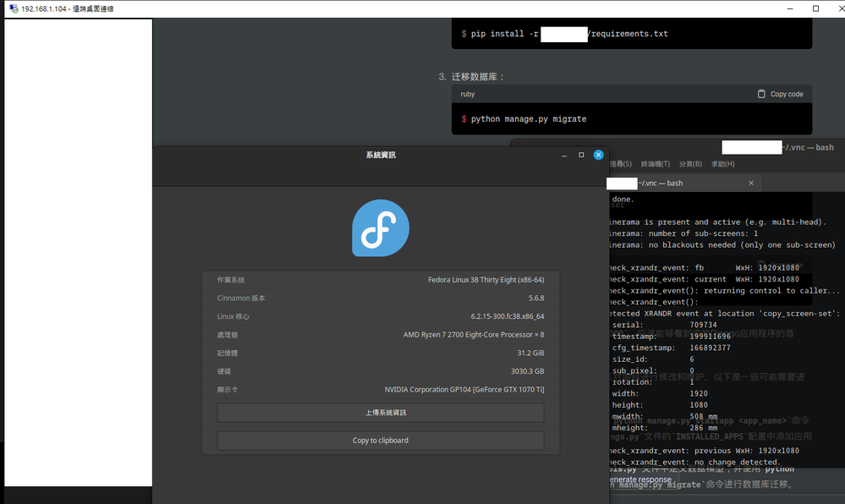The image size is (845, 504).
Task: Click the Fedora Linux 38 Thirty Eight value
Action: [486, 280]
